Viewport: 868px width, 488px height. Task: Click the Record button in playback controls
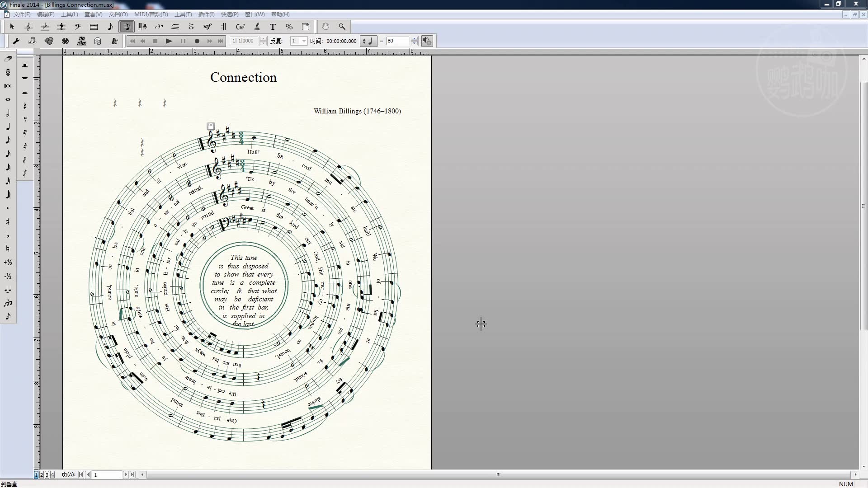tap(197, 41)
